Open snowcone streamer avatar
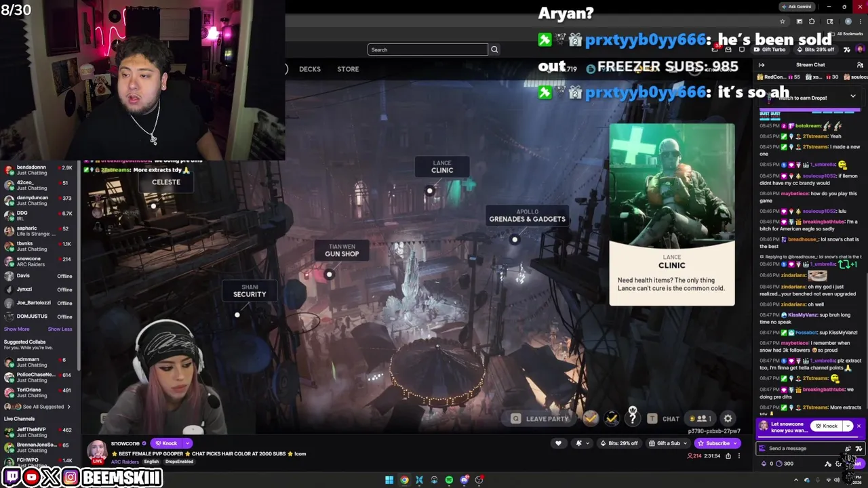 tap(96, 452)
